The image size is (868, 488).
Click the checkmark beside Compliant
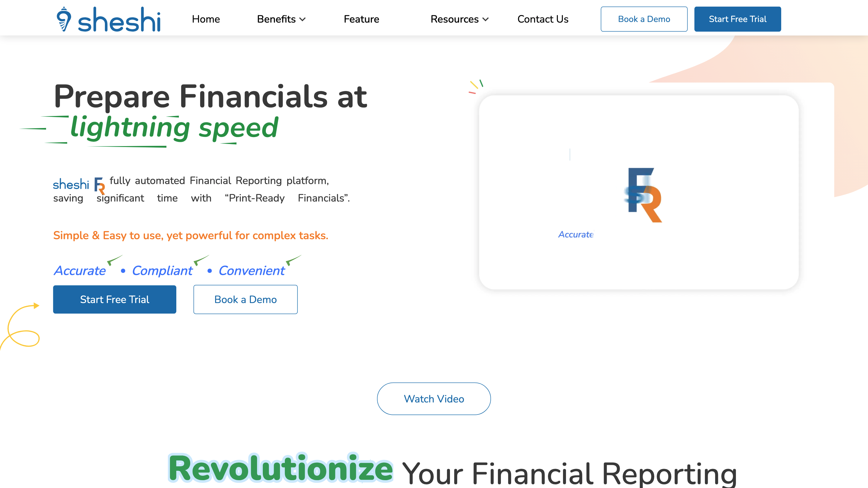[x=201, y=260]
